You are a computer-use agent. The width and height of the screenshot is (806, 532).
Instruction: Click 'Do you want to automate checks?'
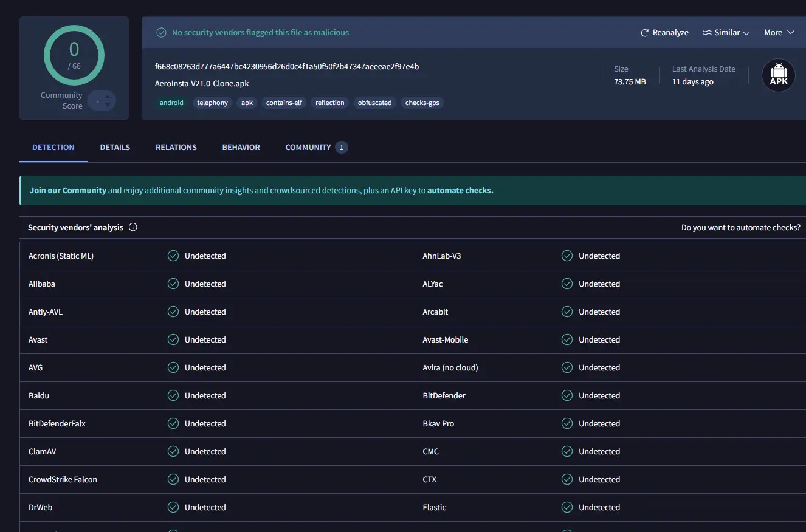pos(741,228)
